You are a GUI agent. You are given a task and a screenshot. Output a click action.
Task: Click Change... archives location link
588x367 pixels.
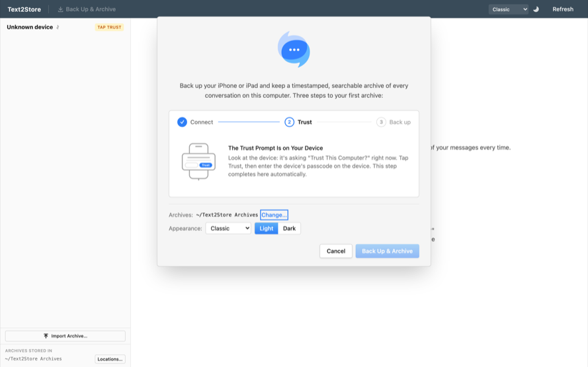click(x=274, y=215)
